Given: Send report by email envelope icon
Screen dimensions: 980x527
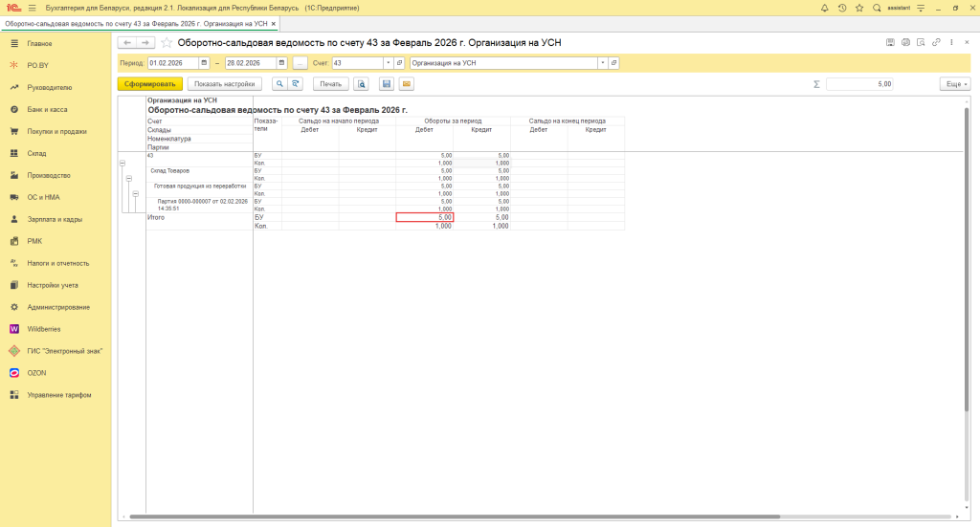Looking at the screenshot, I should coord(407,84).
